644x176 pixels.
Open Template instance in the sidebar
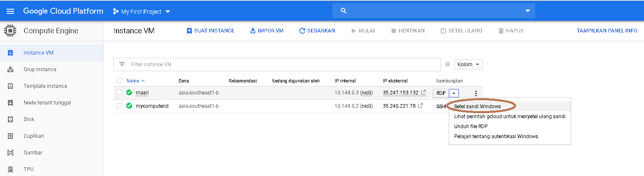pos(45,86)
